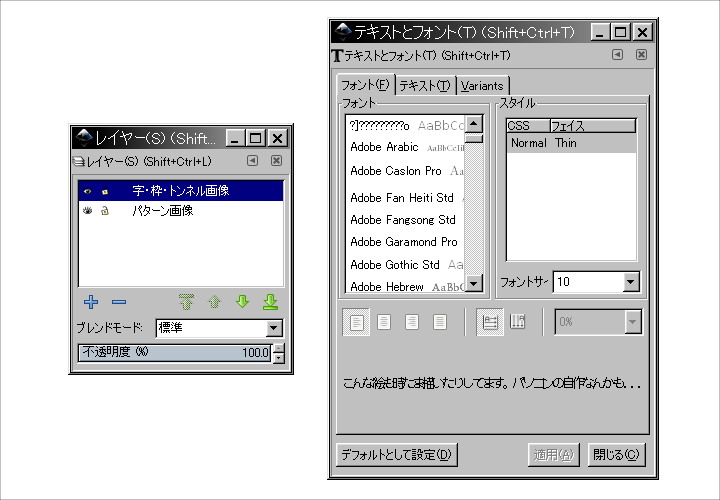Select the first garbled-name font entry
The height and width of the screenshot is (500, 720).
405,125
